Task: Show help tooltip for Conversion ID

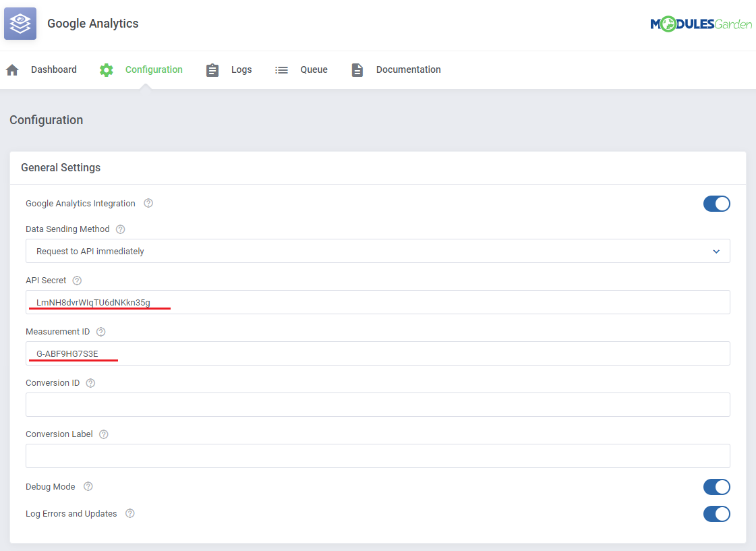Action: 90,383
